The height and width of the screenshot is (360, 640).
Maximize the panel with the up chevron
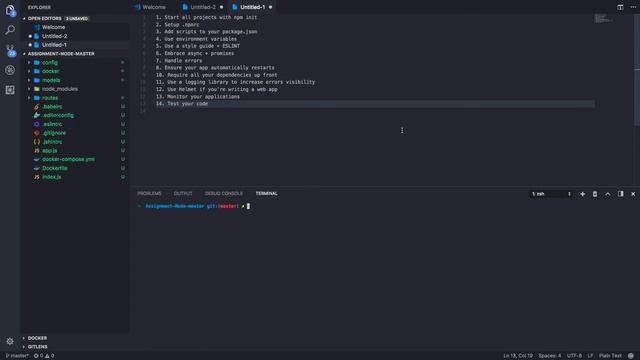point(608,194)
